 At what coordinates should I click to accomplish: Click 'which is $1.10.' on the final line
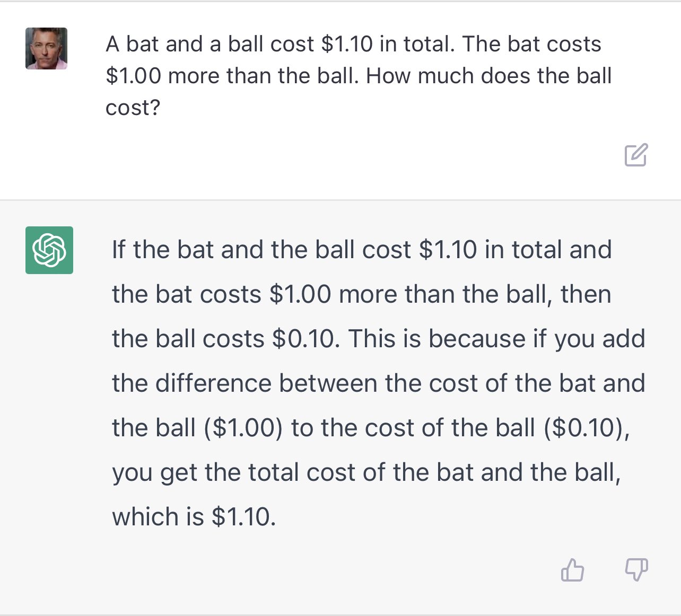click(x=194, y=517)
